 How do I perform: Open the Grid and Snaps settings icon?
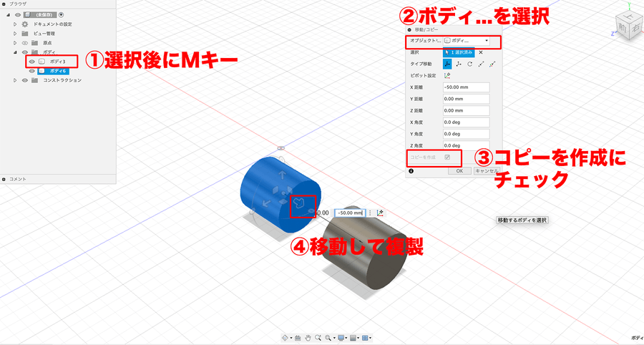(353, 338)
